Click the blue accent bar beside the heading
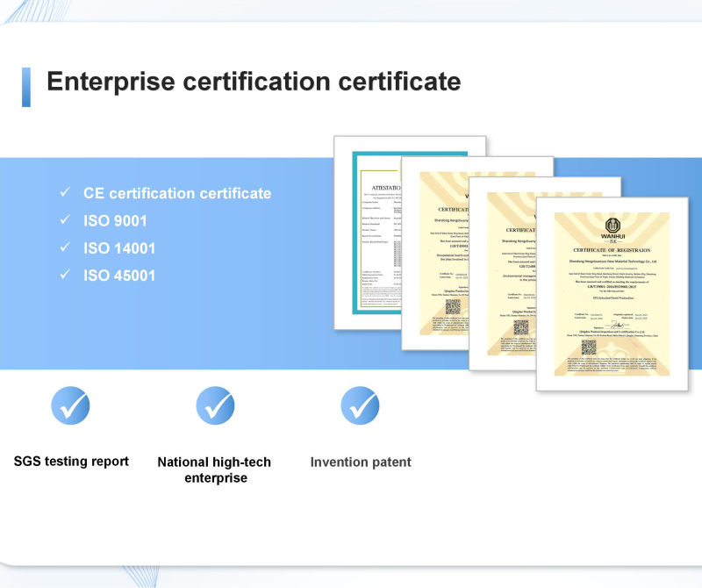This screenshot has width=702, height=588. [26, 87]
